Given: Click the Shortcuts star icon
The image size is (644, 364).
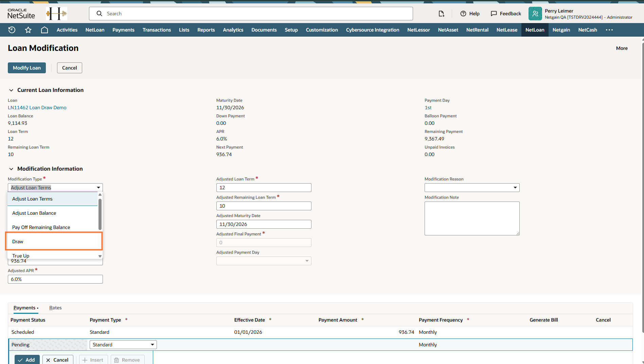Looking at the screenshot, I should (28, 30).
